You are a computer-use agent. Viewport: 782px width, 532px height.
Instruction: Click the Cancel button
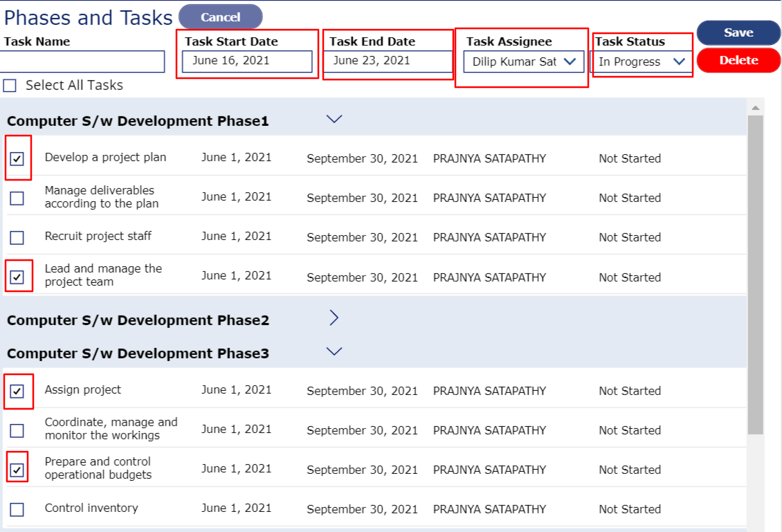click(219, 17)
